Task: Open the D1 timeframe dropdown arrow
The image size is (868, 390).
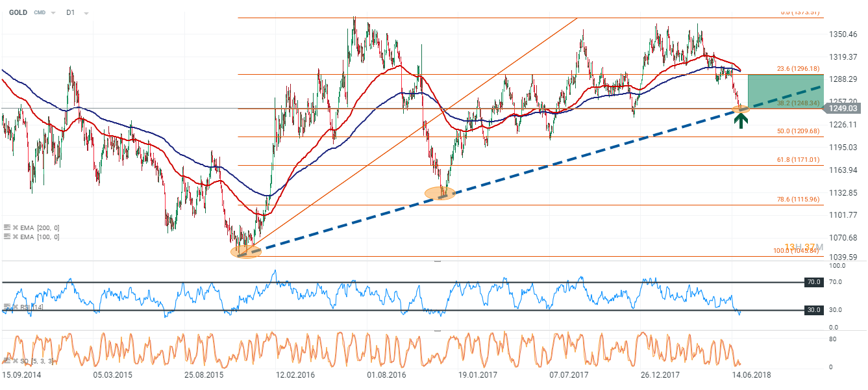Action: 86,13
